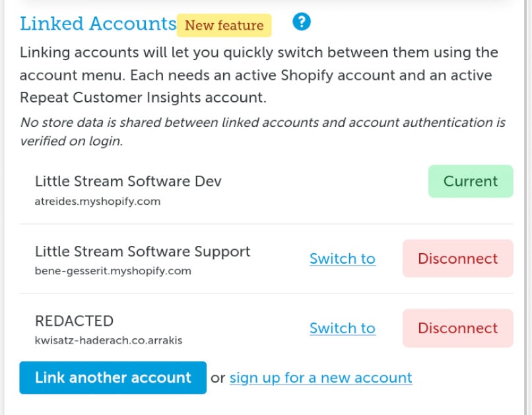Switch to the REDACTED account
Image resolution: width=532 pixels, height=415 pixels.
[x=342, y=328]
